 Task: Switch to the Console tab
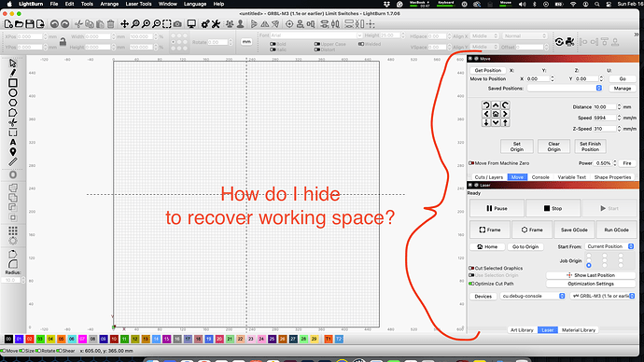click(x=540, y=177)
